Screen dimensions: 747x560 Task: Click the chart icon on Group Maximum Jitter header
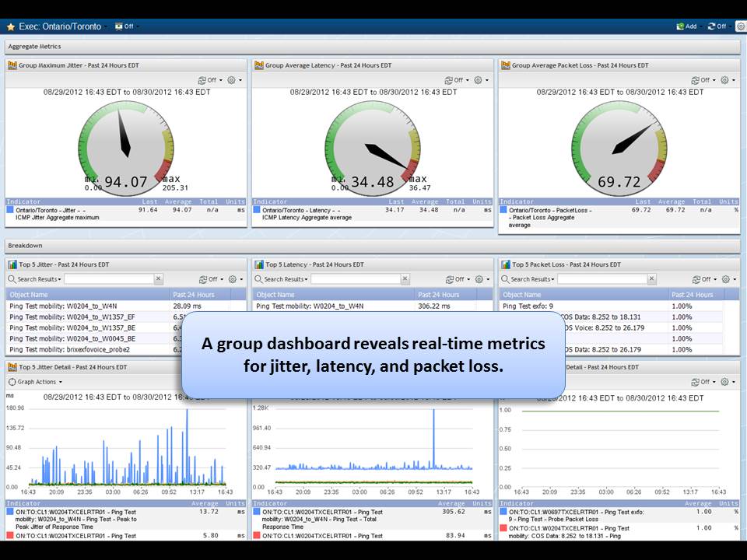point(11,65)
